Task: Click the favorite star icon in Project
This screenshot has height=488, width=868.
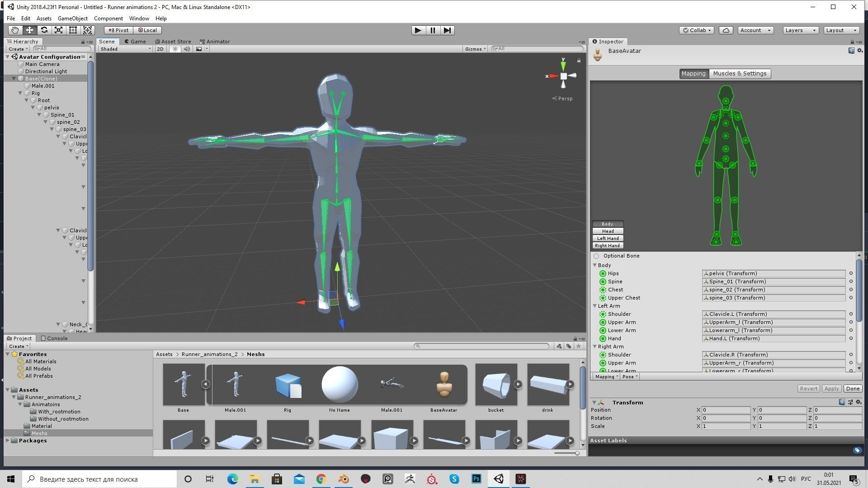Action: tap(578, 346)
